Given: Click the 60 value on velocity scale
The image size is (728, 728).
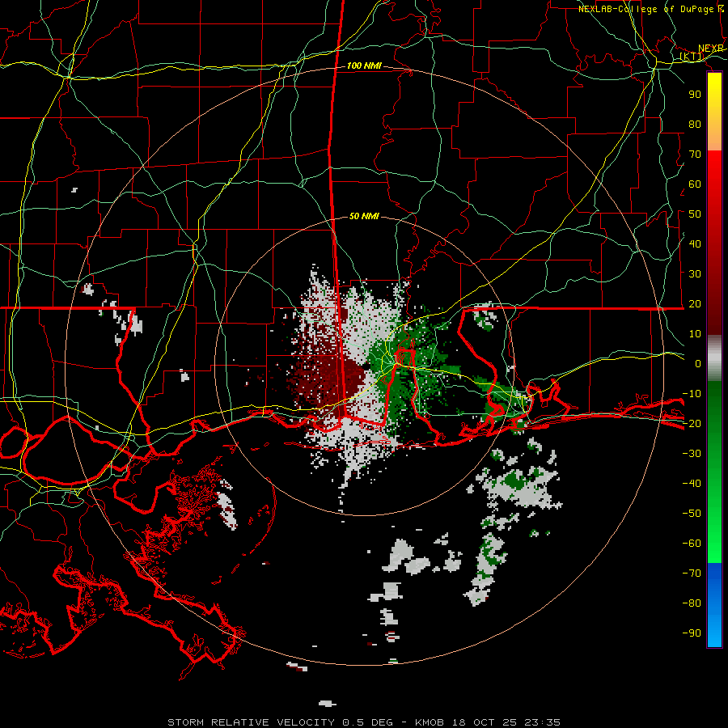Looking at the screenshot, I should tap(695, 184).
